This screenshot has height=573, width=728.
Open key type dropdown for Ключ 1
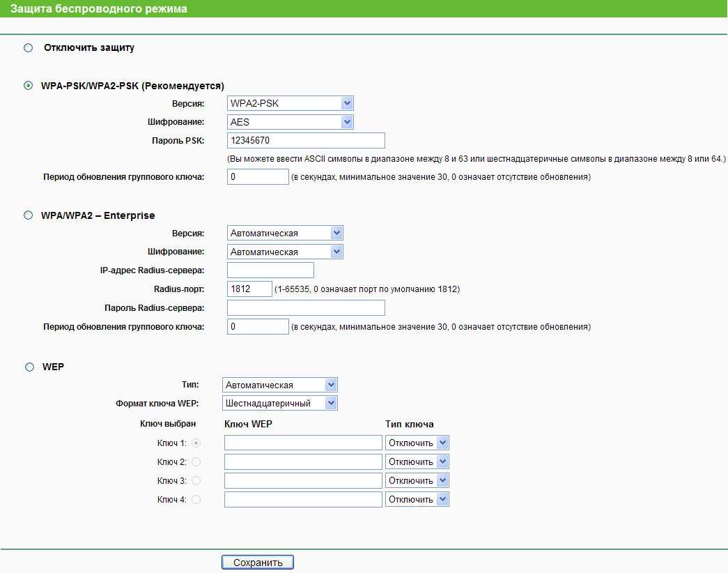pyautogui.click(x=417, y=443)
